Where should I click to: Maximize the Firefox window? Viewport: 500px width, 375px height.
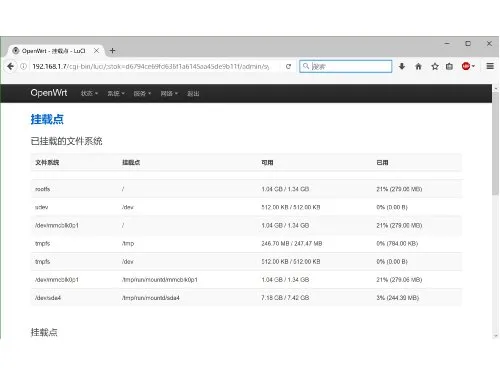click(x=468, y=44)
